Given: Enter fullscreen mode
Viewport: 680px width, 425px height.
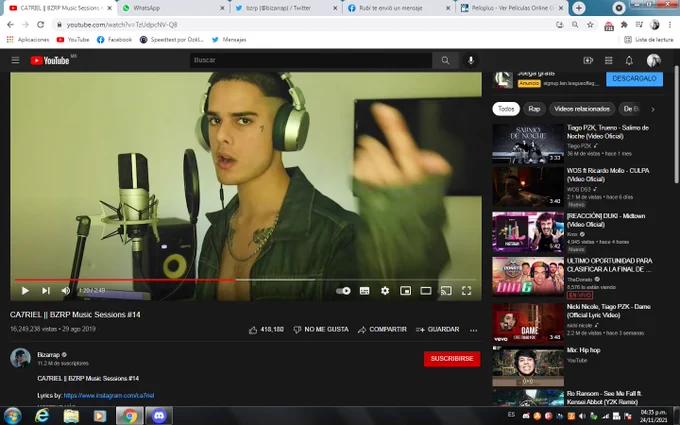Looking at the screenshot, I should point(466,291).
